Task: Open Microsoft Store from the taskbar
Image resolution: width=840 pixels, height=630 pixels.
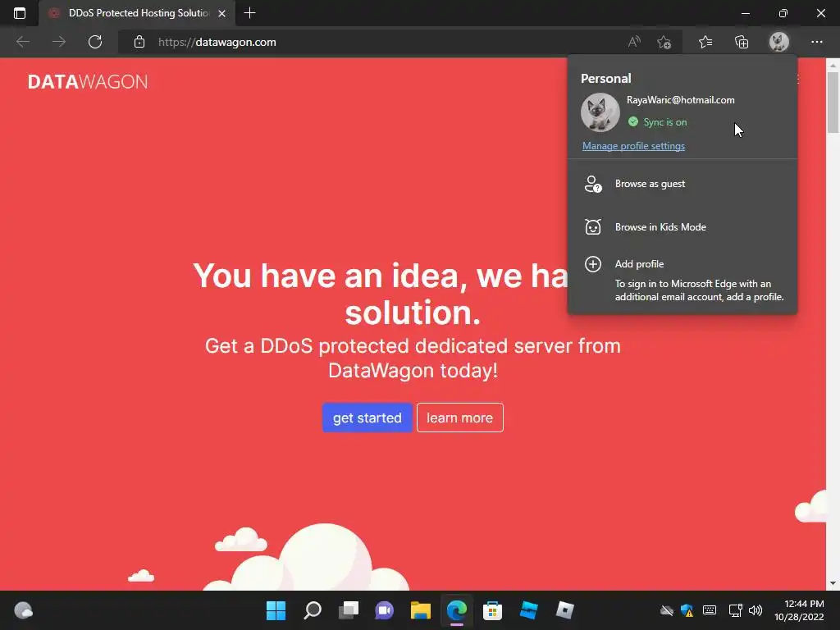Action: pos(492,610)
